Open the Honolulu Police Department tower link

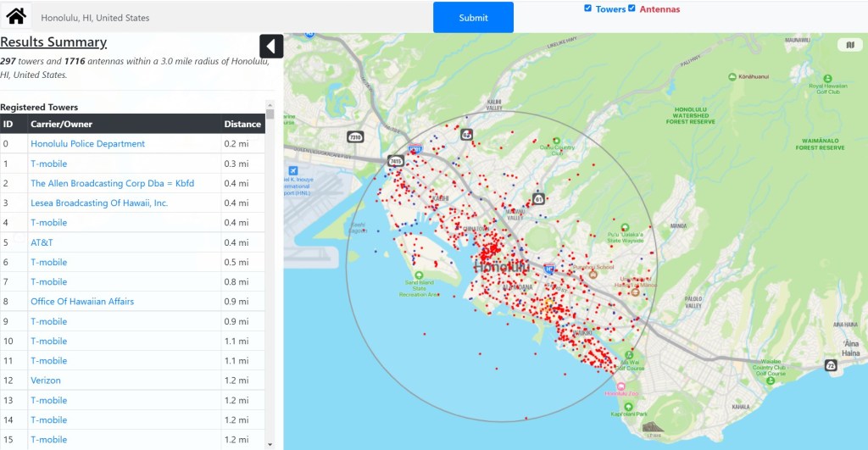pyautogui.click(x=87, y=144)
